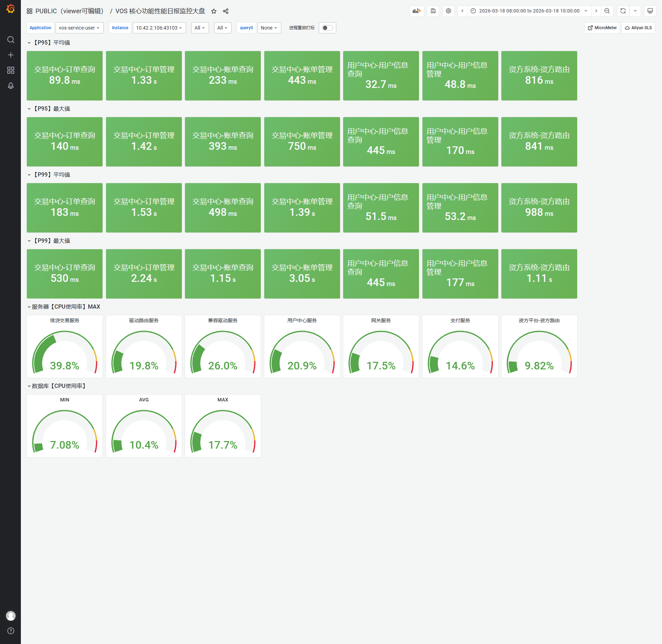
Task: Open the Aliyun SLS link
Action: point(638,28)
